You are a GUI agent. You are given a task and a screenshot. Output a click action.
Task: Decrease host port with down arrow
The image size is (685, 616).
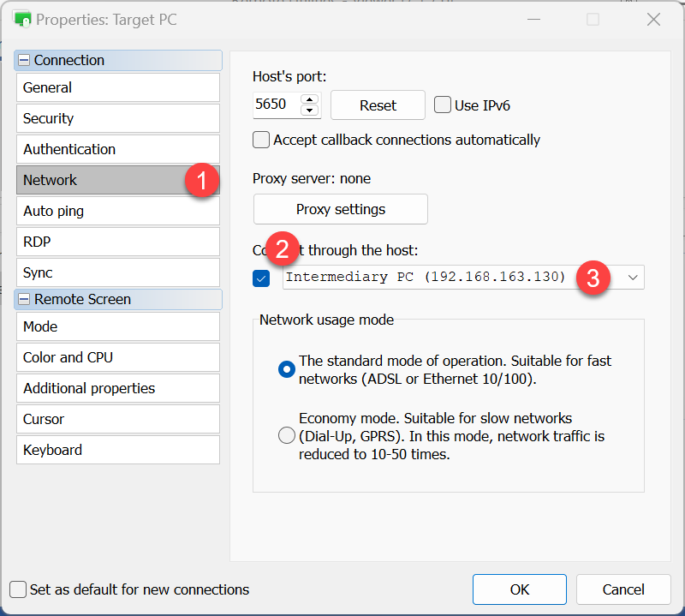coord(310,111)
